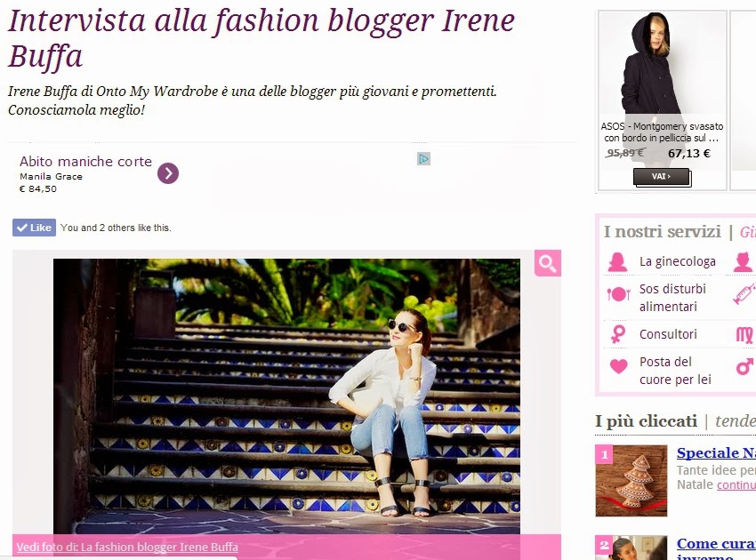Screen dimensions: 756x560
Task: Click the Consultori female symbol icon
Action: [617, 334]
